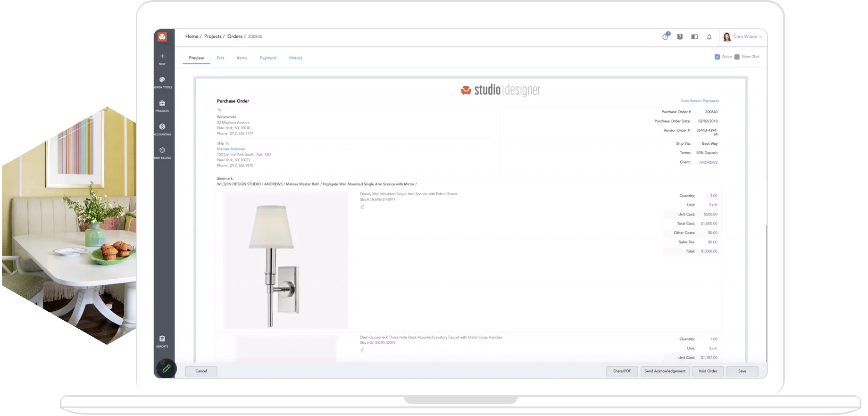Click the Sidemark line text
Viewport: 868px width, 416px height.
tap(317, 184)
